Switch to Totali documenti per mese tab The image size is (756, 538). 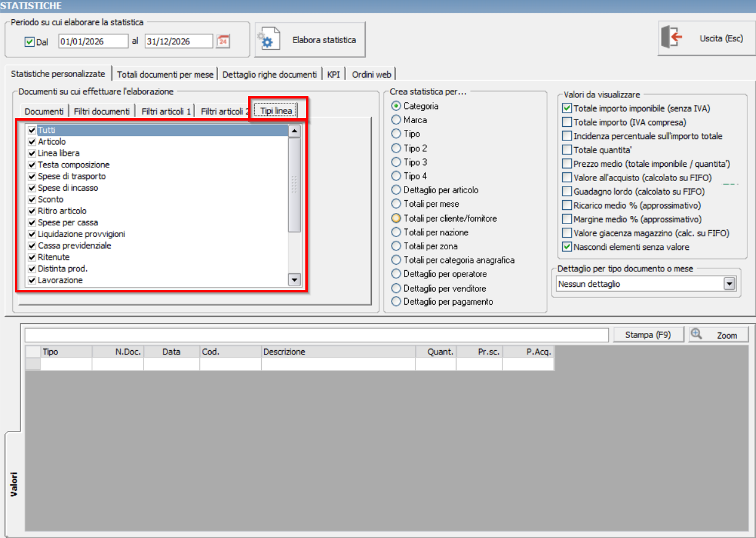[166, 74]
